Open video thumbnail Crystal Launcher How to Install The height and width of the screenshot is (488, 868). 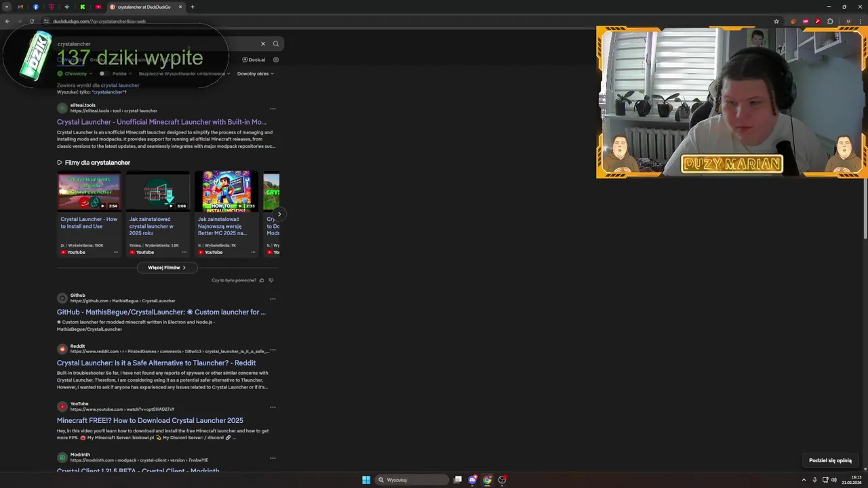[x=89, y=191]
